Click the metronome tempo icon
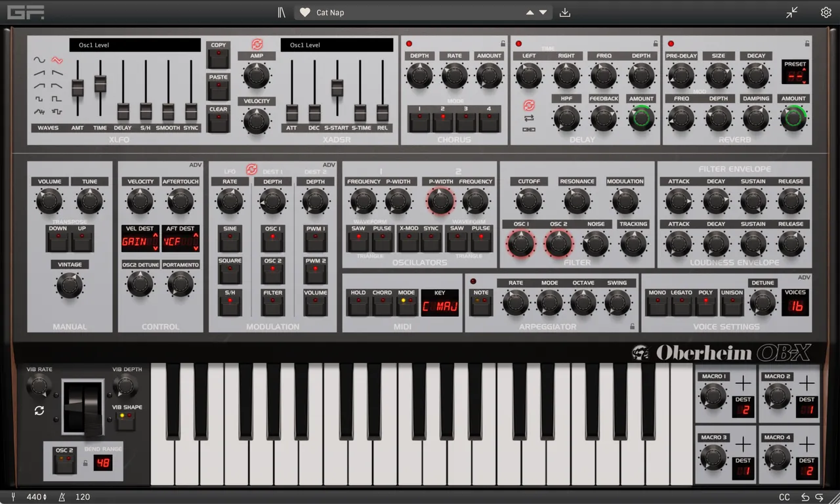 62,497
